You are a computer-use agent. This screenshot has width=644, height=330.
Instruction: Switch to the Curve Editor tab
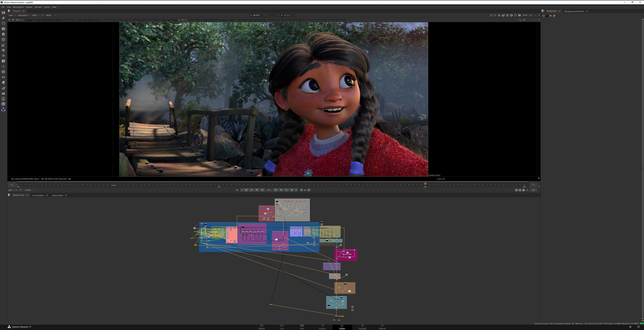[x=38, y=195]
